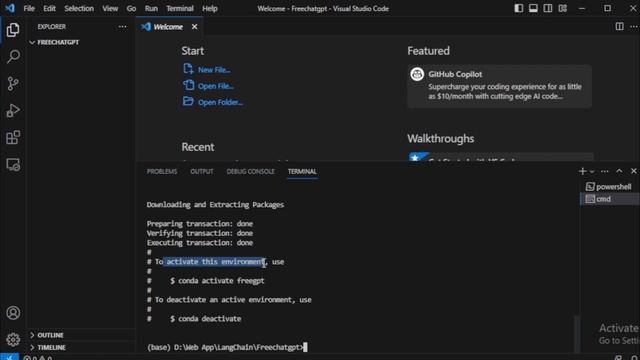Open the Get Started walkthrough card

pyautogui.click(x=500, y=157)
